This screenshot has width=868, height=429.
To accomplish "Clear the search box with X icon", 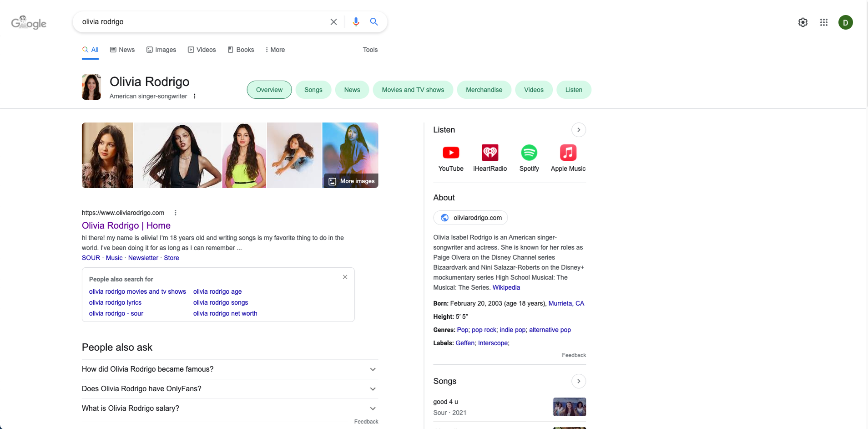I will [333, 22].
